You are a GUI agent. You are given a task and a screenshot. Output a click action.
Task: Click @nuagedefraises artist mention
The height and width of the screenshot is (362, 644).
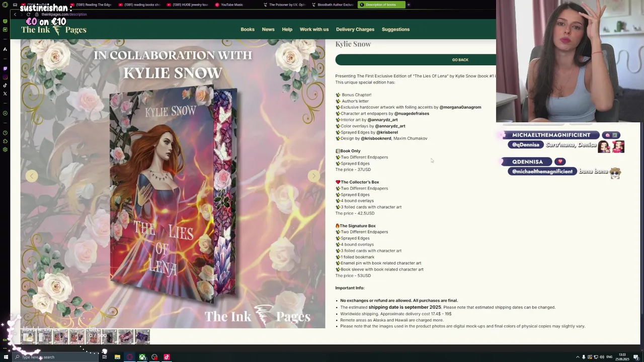pyautogui.click(x=412, y=114)
